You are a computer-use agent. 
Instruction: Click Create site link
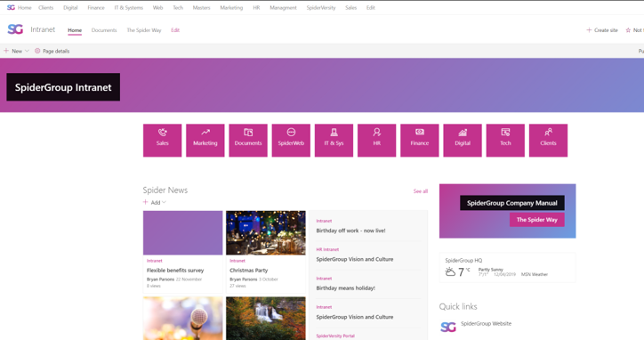click(x=602, y=30)
